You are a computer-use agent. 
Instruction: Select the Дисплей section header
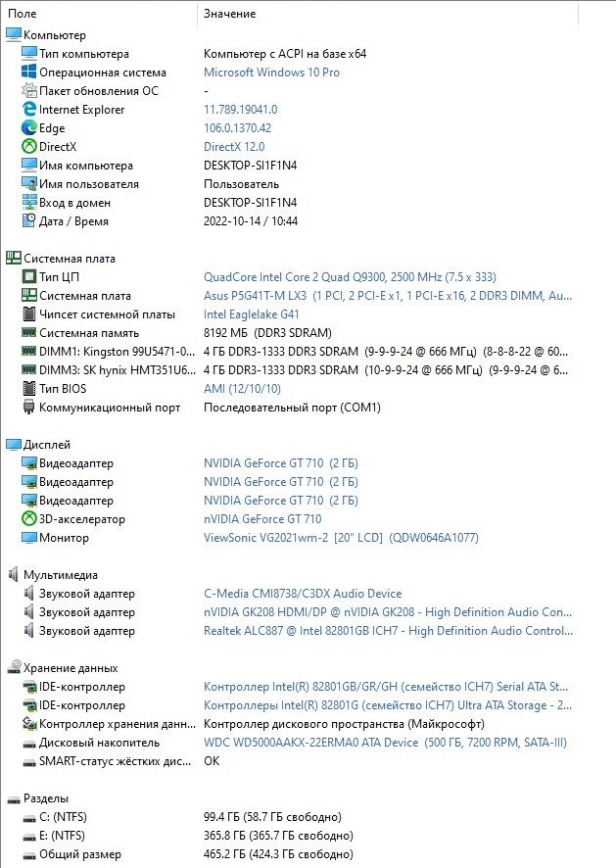click(x=46, y=445)
